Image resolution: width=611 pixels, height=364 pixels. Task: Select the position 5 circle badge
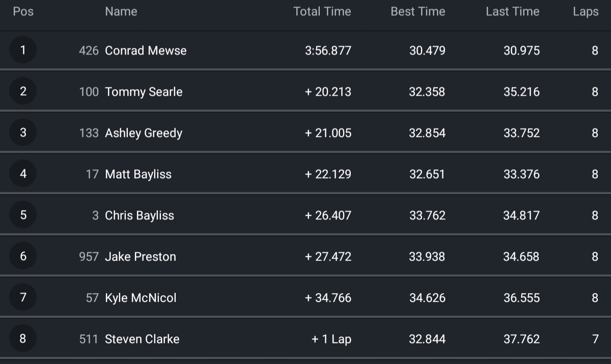pyautogui.click(x=23, y=215)
